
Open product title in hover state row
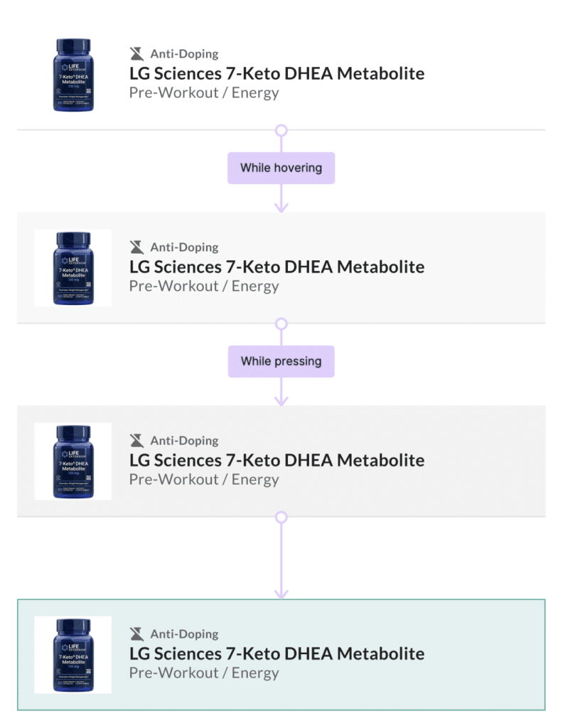pyautogui.click(x=277, y=267)
